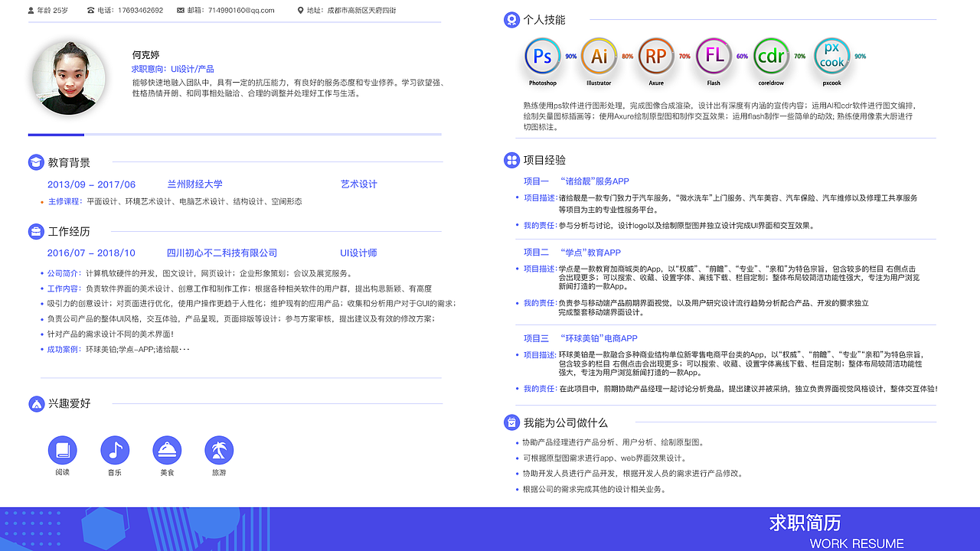Click 兰州财经大学 university name
Screen dimensions: 980x551
click(x=195, y=184)
